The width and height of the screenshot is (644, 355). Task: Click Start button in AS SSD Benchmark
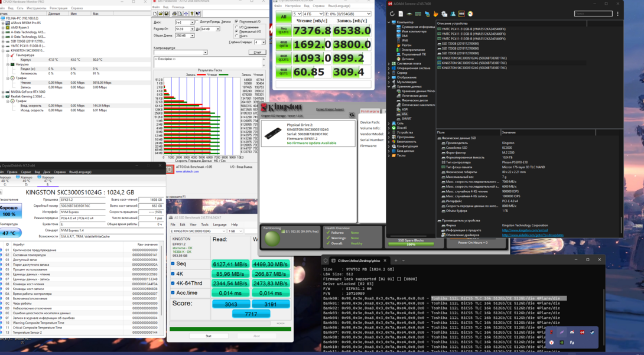tap(208, 336)
